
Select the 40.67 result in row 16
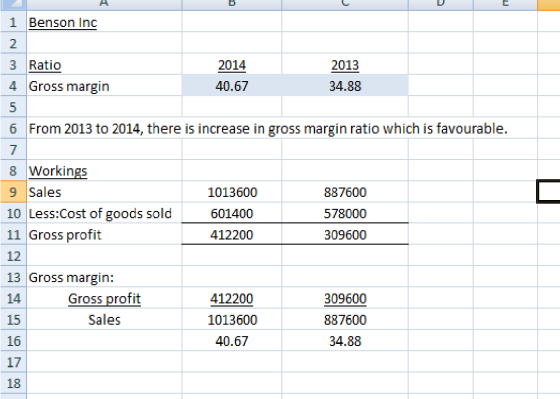(232, 341)
